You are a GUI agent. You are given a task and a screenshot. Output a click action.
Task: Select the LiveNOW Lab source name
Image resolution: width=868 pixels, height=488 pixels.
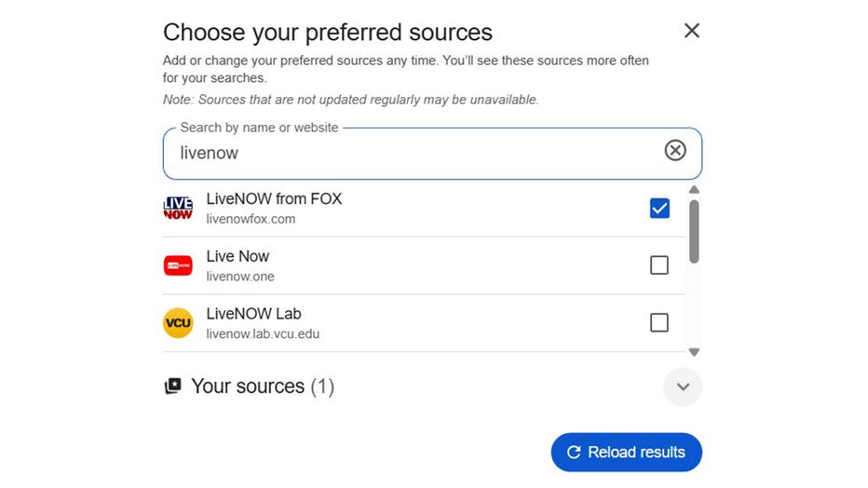[x=253, y=314]
